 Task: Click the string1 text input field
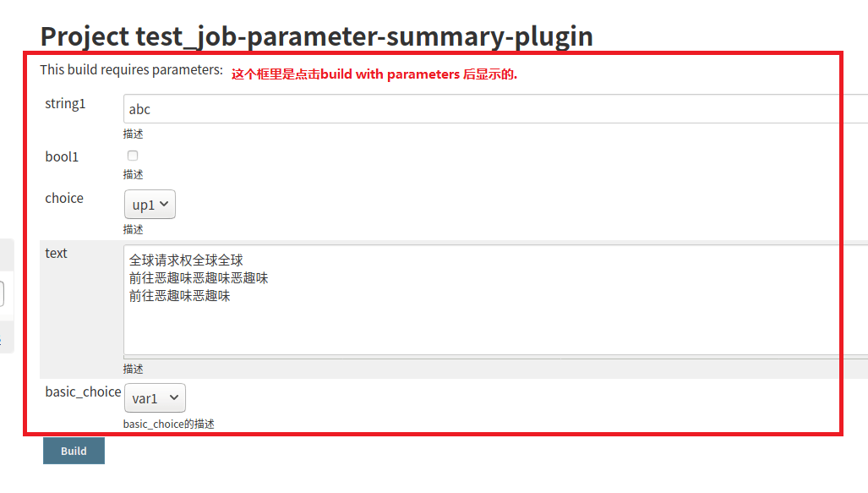(494, 109)
